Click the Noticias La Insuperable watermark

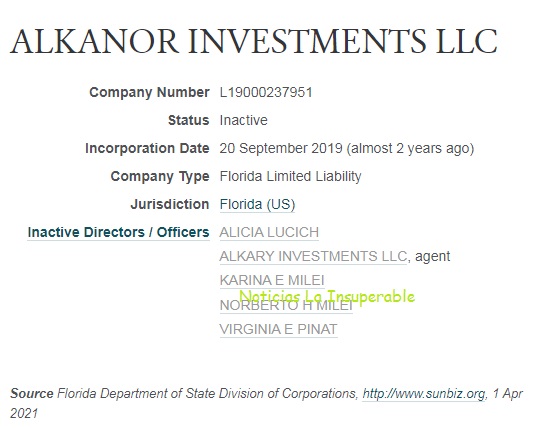pyautogui.click(x=327, y=296)
